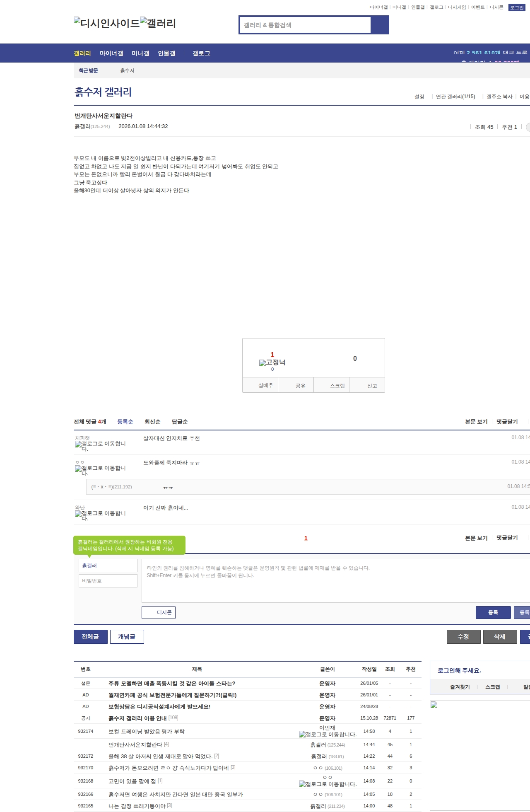
Task: Click 디시게임 link in top menu
Action: coord(457,7)
